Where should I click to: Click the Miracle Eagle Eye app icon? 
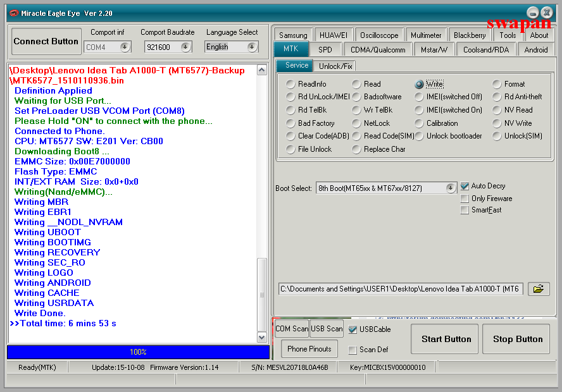14,13
